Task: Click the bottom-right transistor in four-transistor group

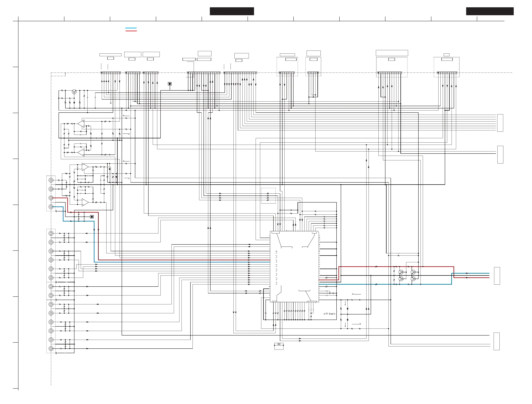Action: [413, 279]
